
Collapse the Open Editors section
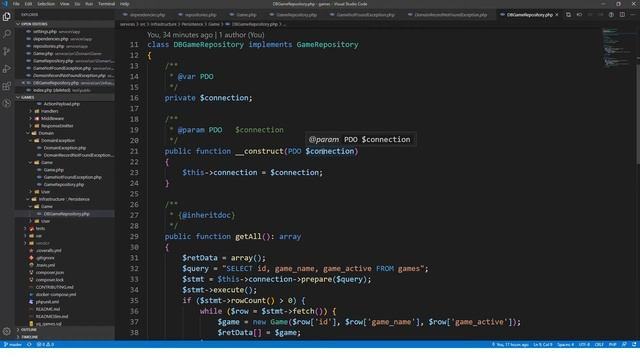(18, 24)
